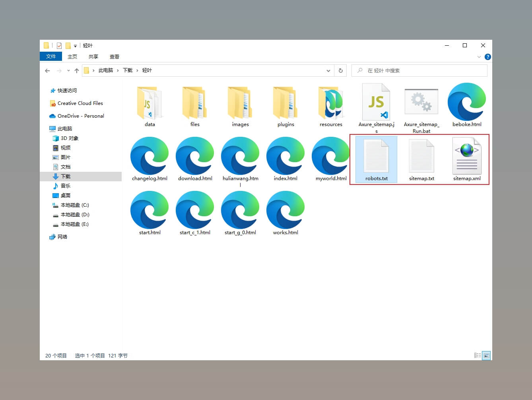Select the hulianwang.html Edge icon
This screenshot has height=400, width=532.
240,156
